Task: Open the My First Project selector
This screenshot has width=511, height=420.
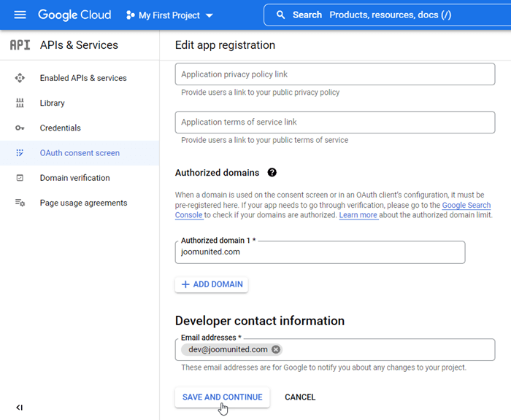Action: click(169, 15)
